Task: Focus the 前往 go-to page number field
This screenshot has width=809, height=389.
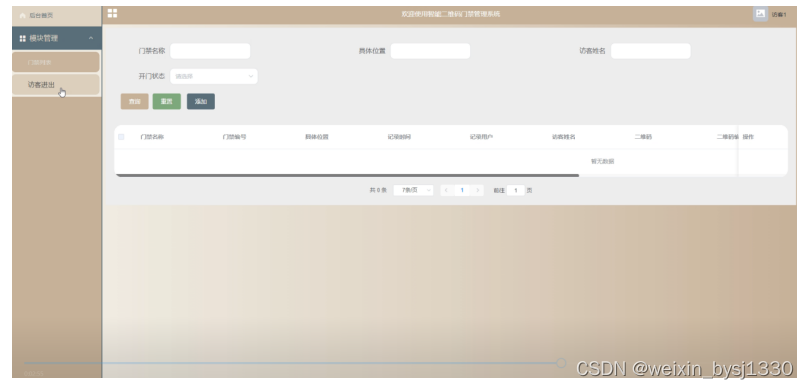Action: pos(515,190)
